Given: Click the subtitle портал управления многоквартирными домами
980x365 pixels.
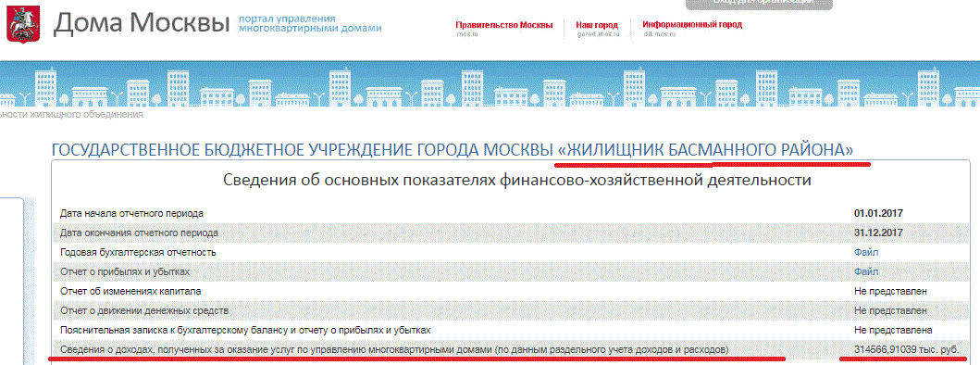Looking at the screenshot, I should (x=310, y=23).
